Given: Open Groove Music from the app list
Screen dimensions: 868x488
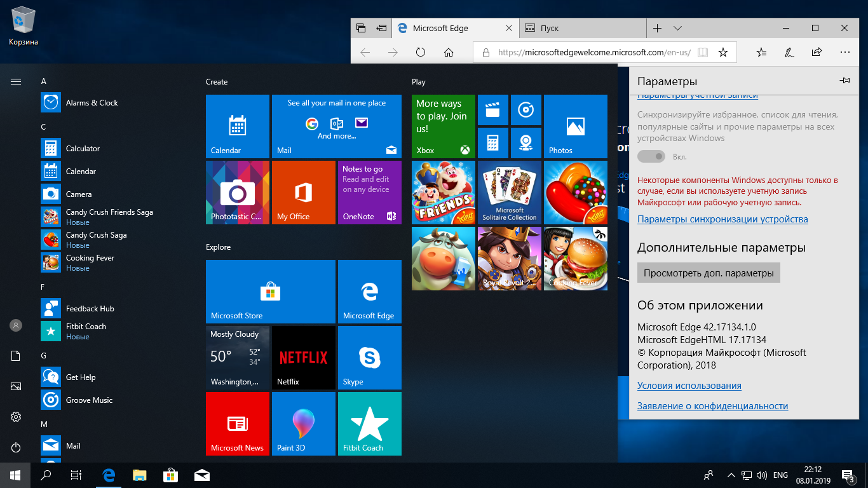Looking at the screenshot, I should pyautogui.click(x=114, y=400).
